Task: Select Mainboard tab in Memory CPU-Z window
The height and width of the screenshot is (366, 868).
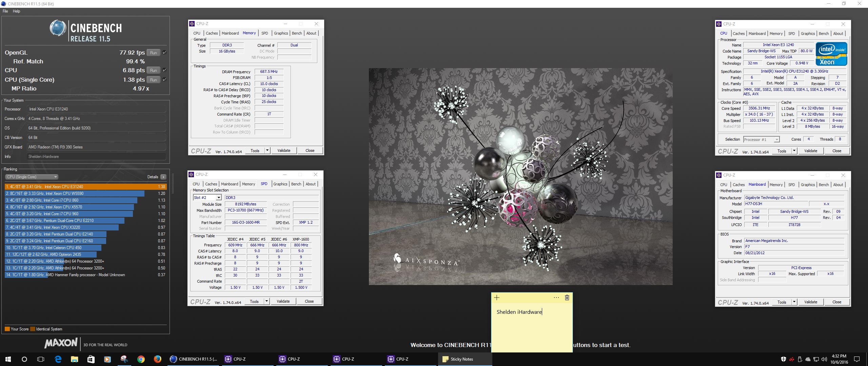Action: (230, 33)
